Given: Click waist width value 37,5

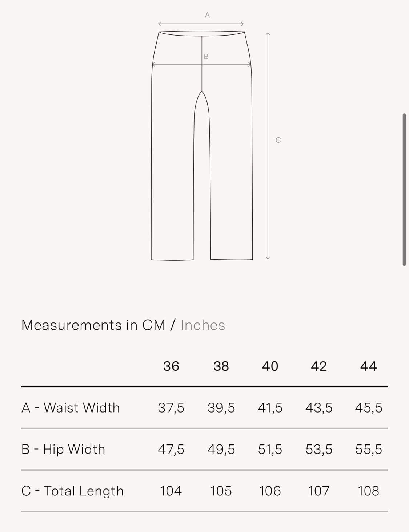Looking at the screenshot, I should click(171, 408).
